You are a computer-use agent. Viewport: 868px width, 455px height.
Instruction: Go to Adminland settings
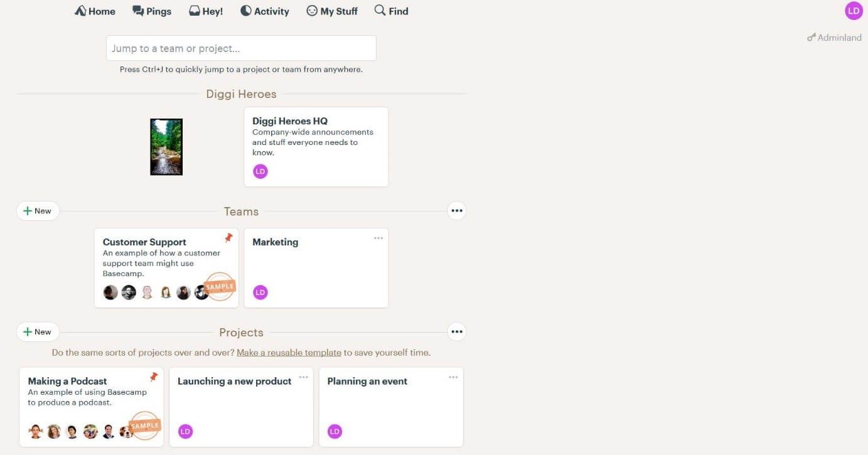834,38
